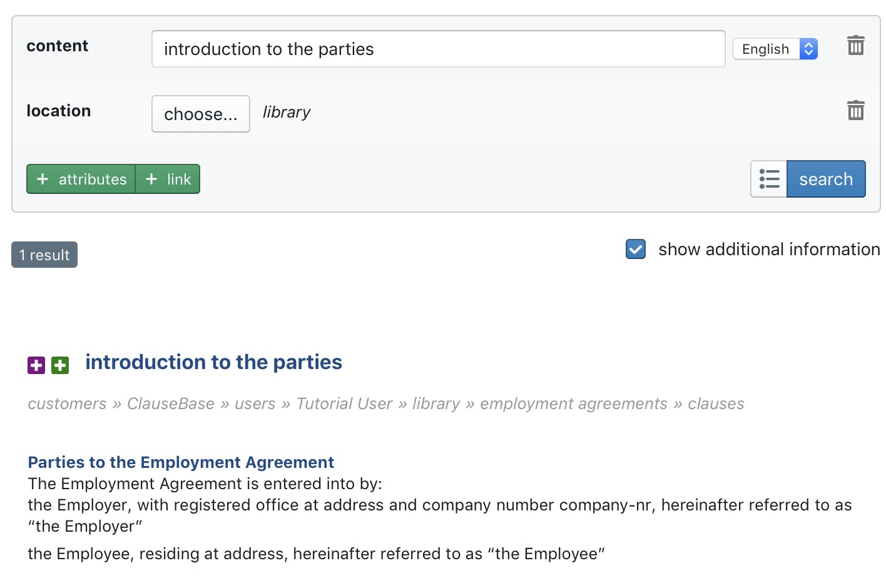The height and width of the screenshot is (588, 886).
Task: Click the plus icon on the link button
Action: 151,179
